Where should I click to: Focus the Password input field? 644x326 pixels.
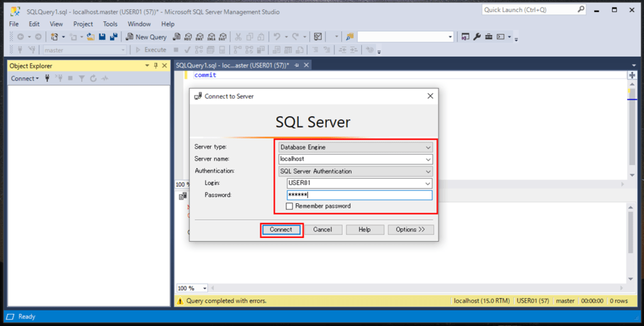pyautogui.click(x=359, y=195)
